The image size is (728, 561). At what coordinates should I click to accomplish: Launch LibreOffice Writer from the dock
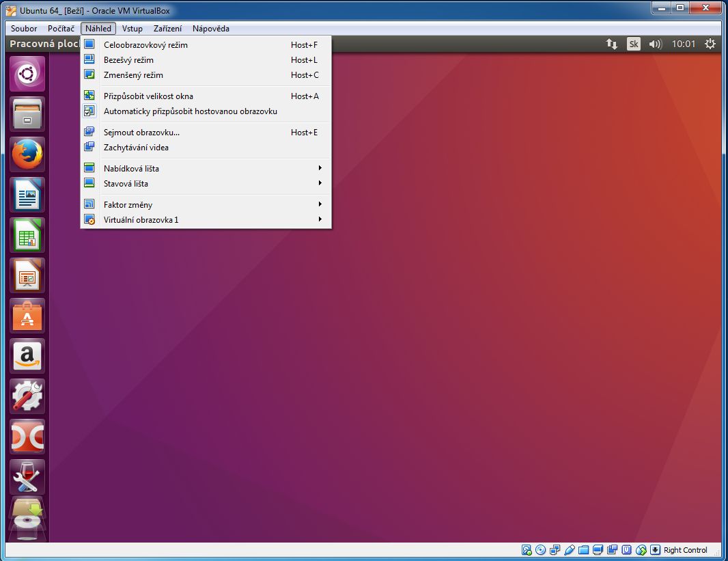(27, 195)
